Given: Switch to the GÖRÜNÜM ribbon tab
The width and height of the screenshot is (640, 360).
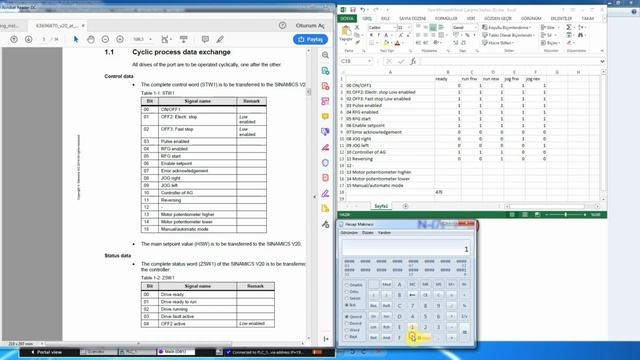Looking at the screenshot, I should [531, 18].
